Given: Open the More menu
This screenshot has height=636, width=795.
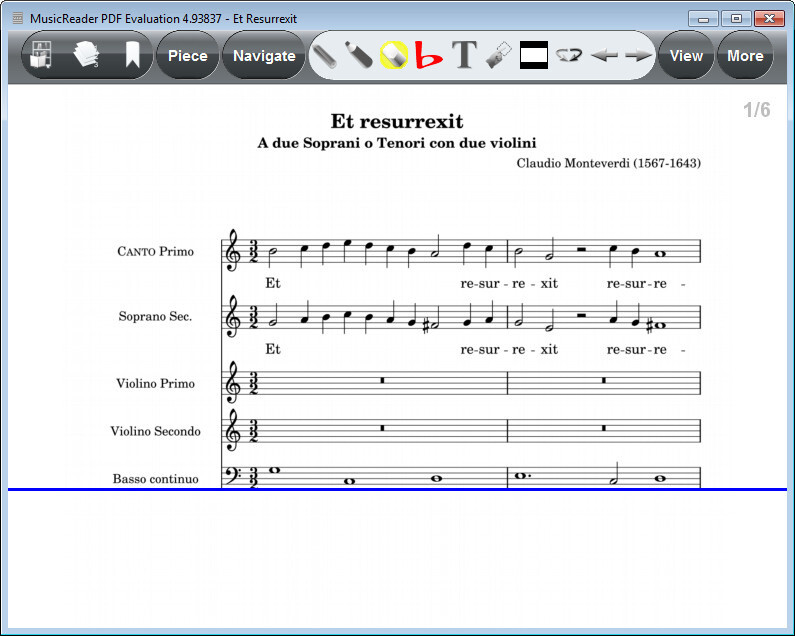Looking at the screenshot, I should tap(745, 55).
